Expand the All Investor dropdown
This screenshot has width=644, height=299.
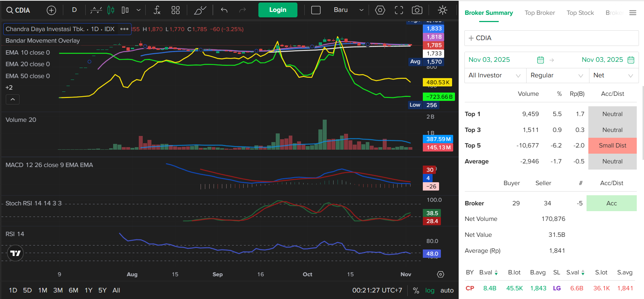coord(494,75)
